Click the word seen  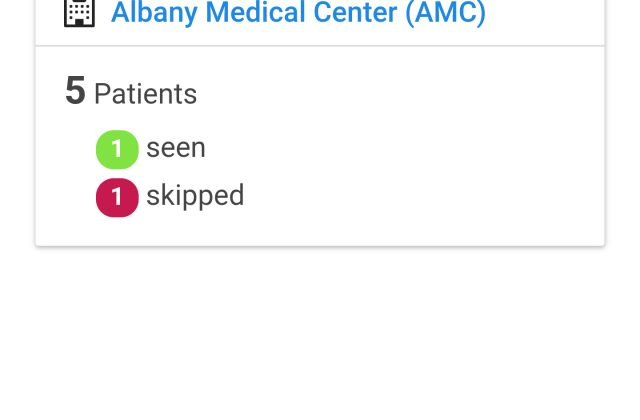(176, 148)
